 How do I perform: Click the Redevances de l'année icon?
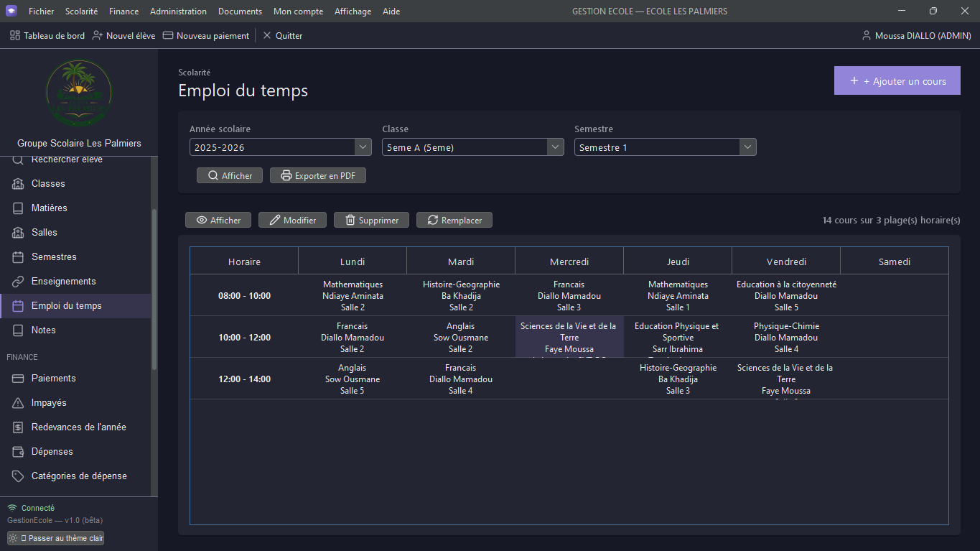click(18, 427)
